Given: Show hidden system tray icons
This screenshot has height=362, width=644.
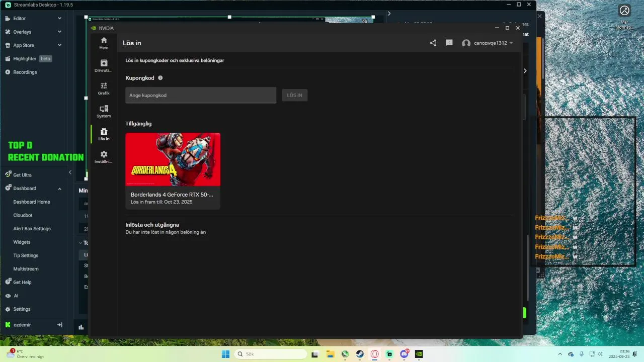Looking at the screenshot, I should (x=560, y=354).
